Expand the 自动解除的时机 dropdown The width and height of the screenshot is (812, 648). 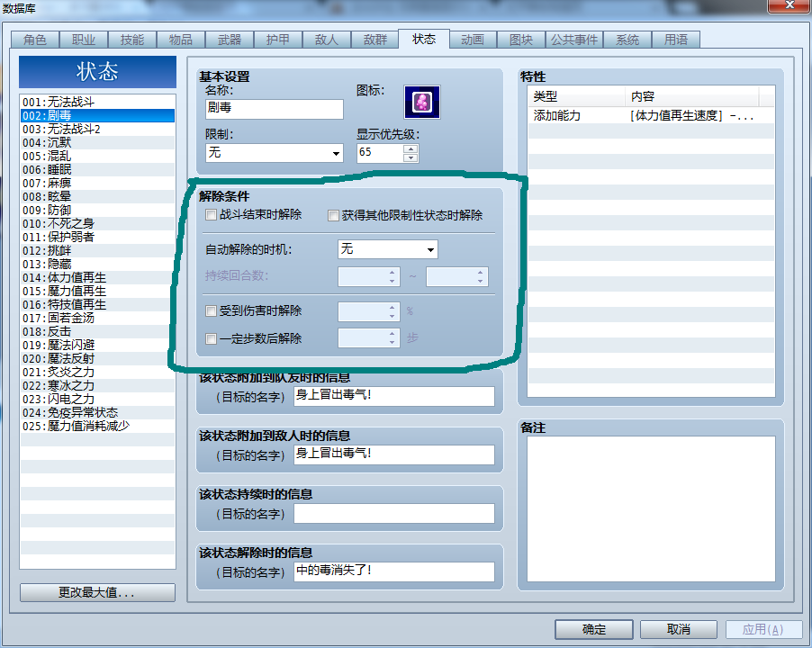[387, 249]
